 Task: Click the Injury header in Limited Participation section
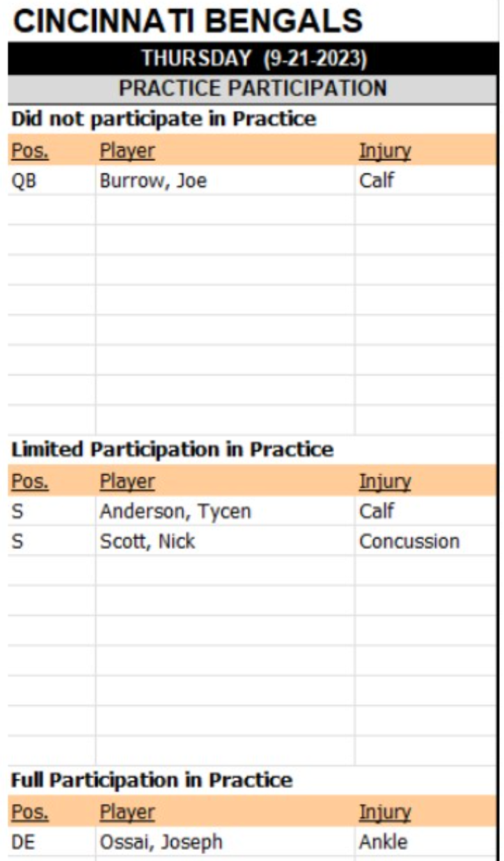[385, 481]
